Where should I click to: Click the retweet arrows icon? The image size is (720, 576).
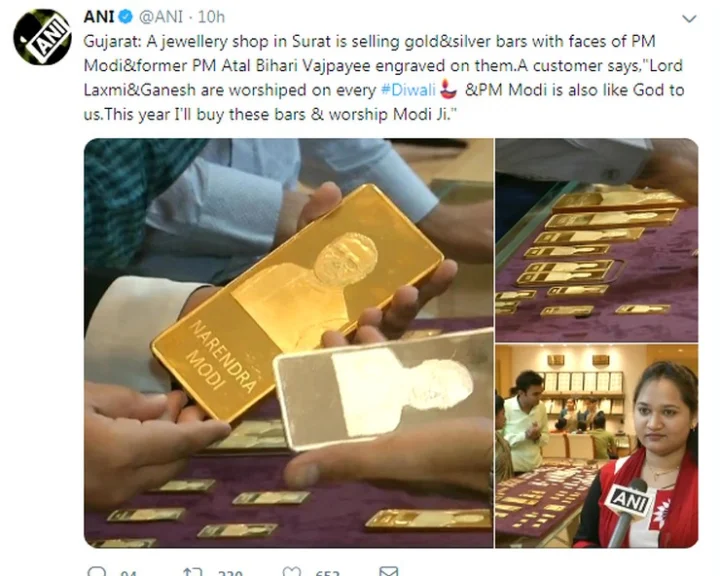point(192,572)
